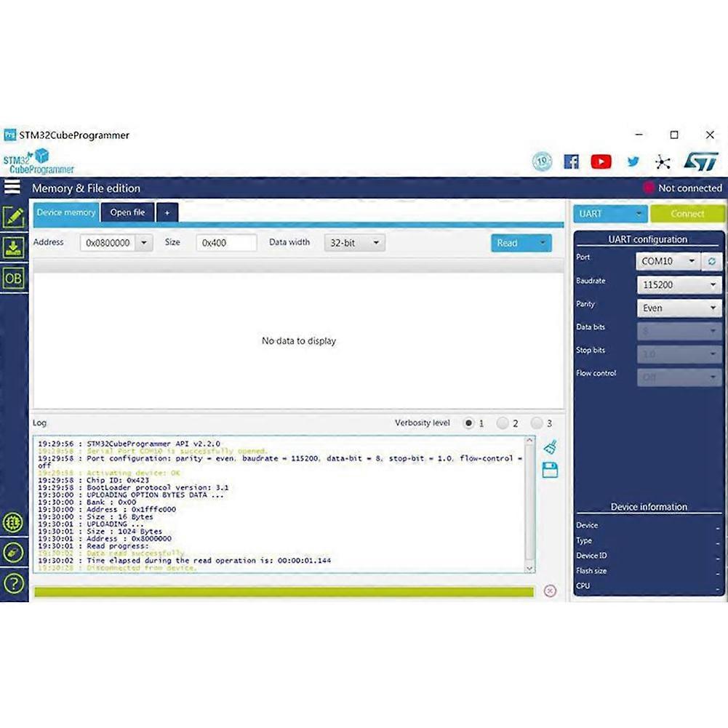Click the 'Time elapsed during the read' log line
This screenshot has width=728, height=728.
click(x=184, y=561)
